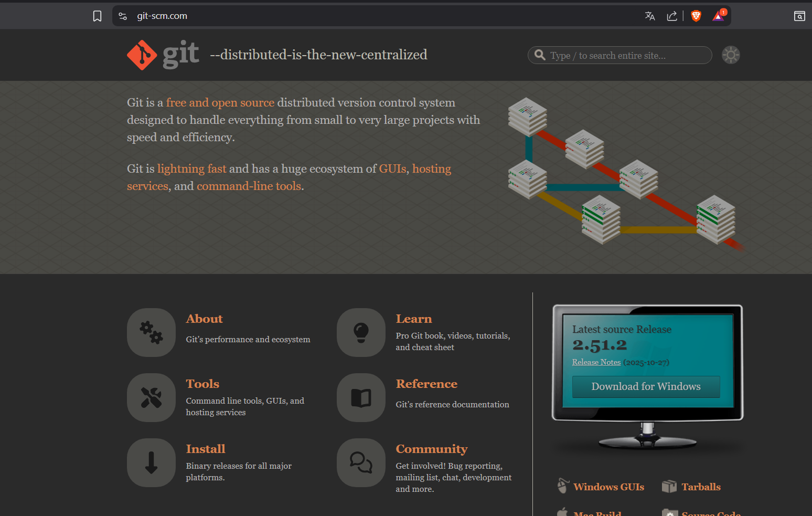Click the '2.51.2' version number
Viewport: 812px width, 516px height.
pos(600,345)
